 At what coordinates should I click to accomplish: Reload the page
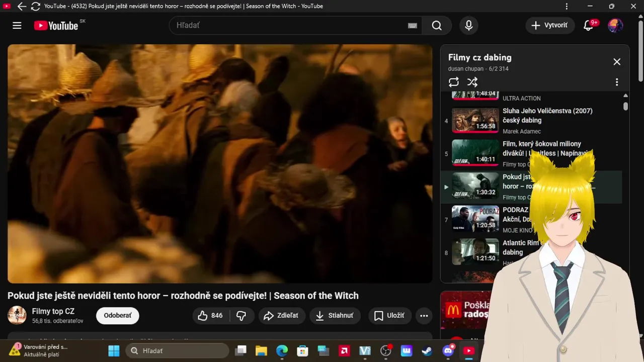click(x=36, y=7)
